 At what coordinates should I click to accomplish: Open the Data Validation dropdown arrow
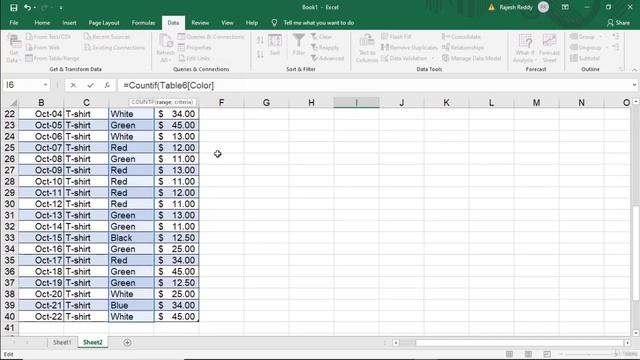(x=433, y=58)
